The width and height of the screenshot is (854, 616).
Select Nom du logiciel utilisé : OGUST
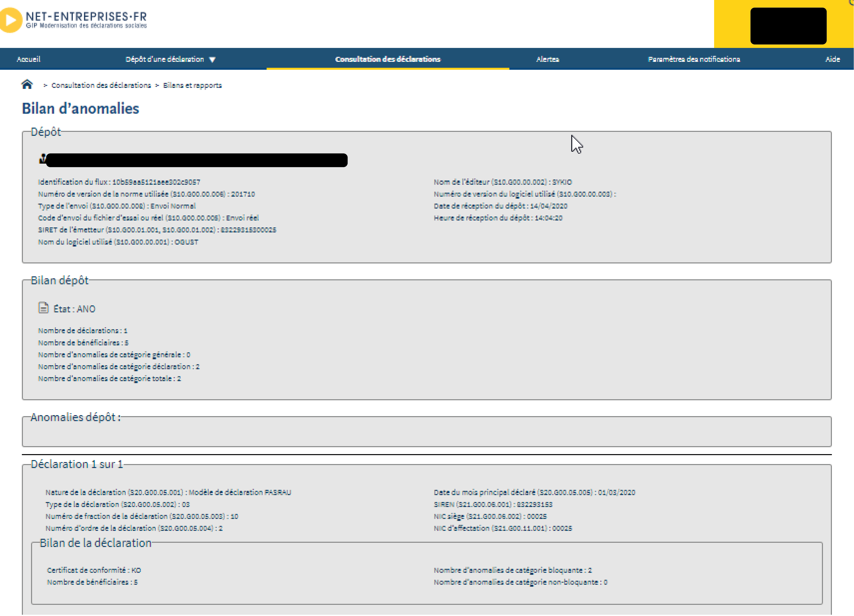click(118, 242)
